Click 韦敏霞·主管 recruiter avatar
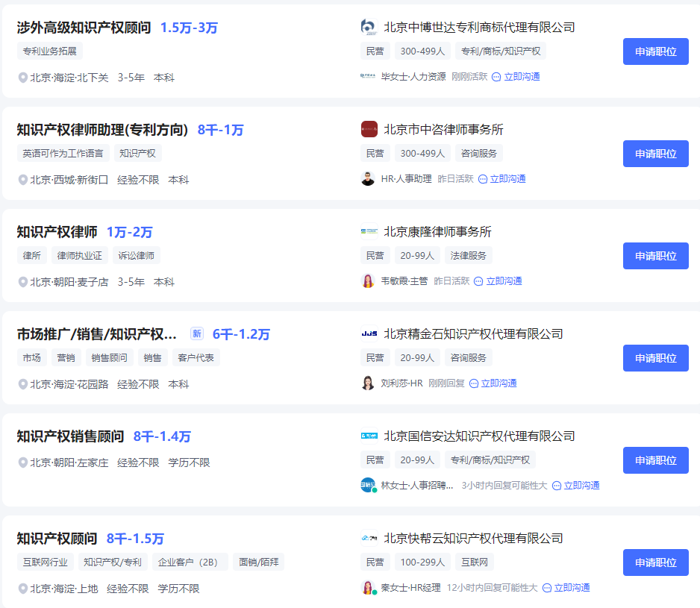 pos(368,281)
